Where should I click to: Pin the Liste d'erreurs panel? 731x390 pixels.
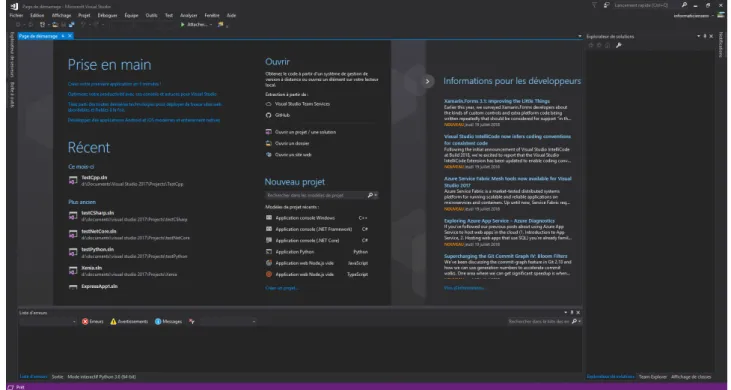(x=572, y=313)
